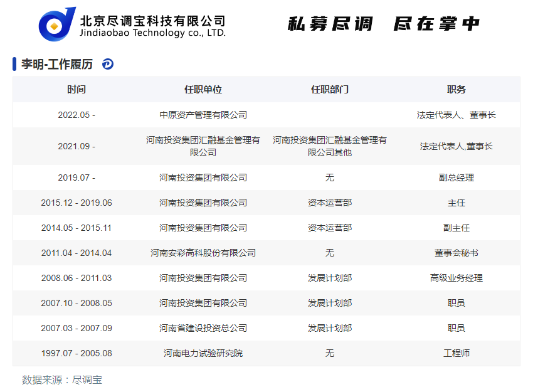Click 河南投资集团有限公司 in the 2007.10 row
Screen dimensions: 533x392
[x=203, y=303]
